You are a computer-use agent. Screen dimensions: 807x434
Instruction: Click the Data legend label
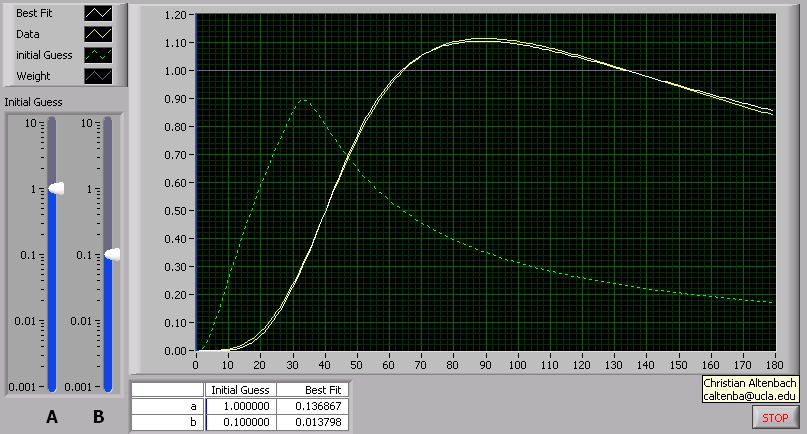28,34
